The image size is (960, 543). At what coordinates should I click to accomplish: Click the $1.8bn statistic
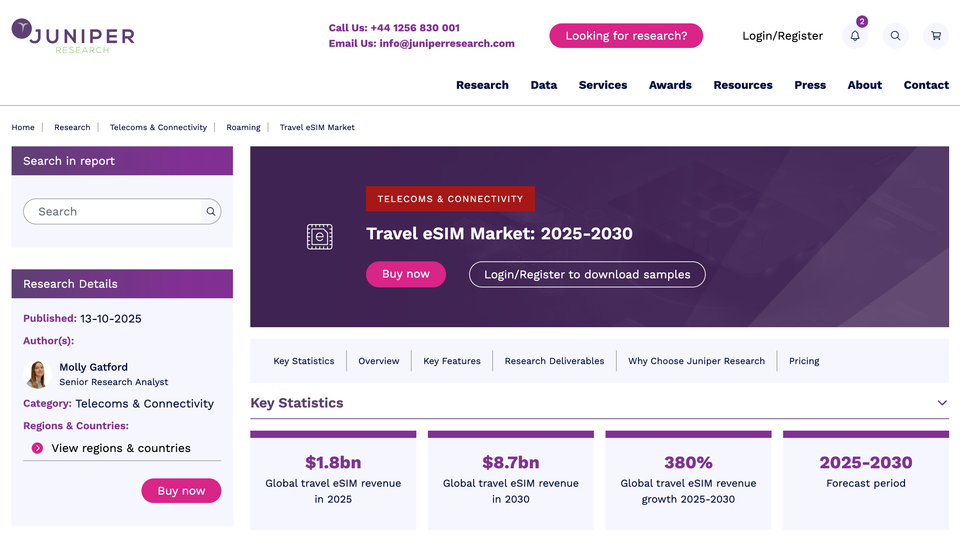pyautogui.click(x=333, y=462)
